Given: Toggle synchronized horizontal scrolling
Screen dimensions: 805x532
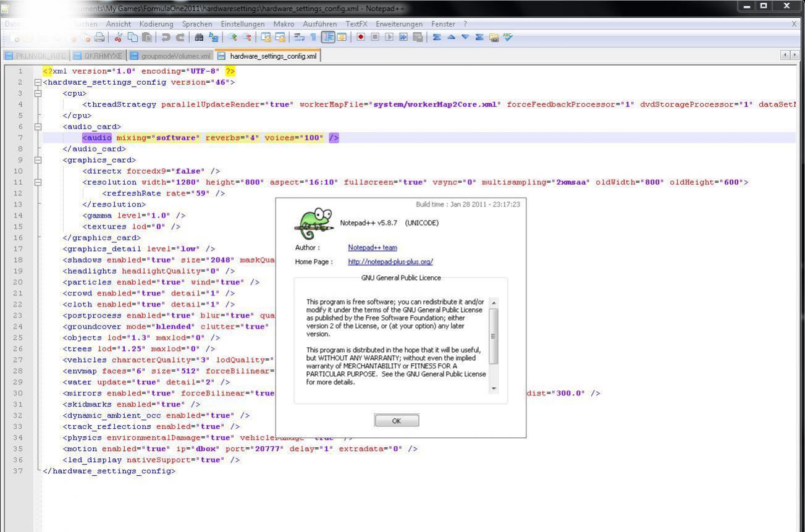Looking at the screenshot, I should [281, 37].
